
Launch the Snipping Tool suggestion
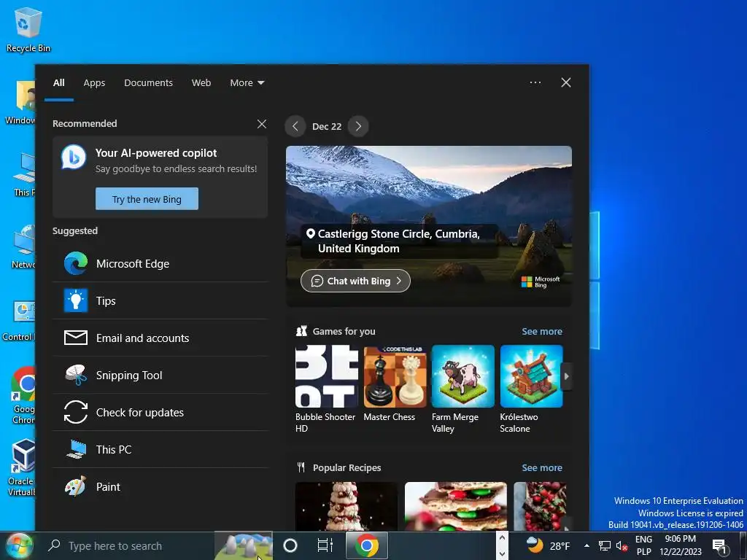[160, 376]
